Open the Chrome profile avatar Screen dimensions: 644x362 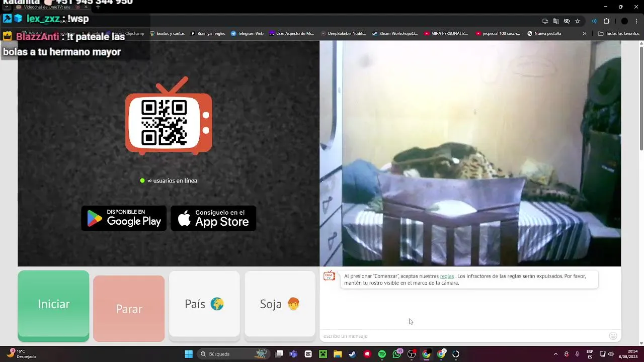pyautogui.click(x=624, y=21)
